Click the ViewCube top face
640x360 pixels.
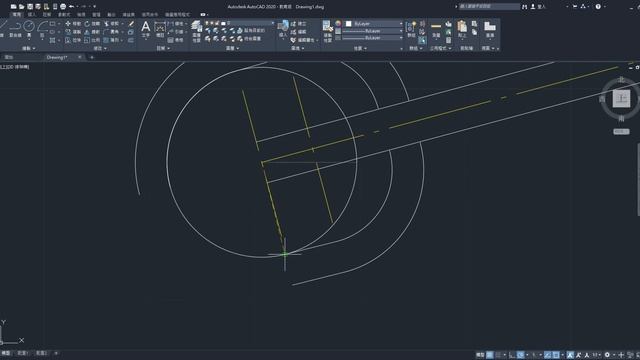tap(621, 98)
